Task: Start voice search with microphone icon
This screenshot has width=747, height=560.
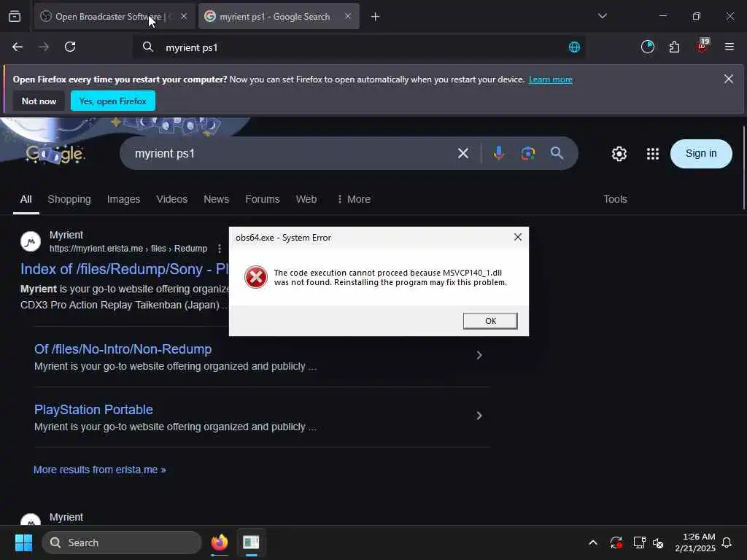Action: click(499, 153)
